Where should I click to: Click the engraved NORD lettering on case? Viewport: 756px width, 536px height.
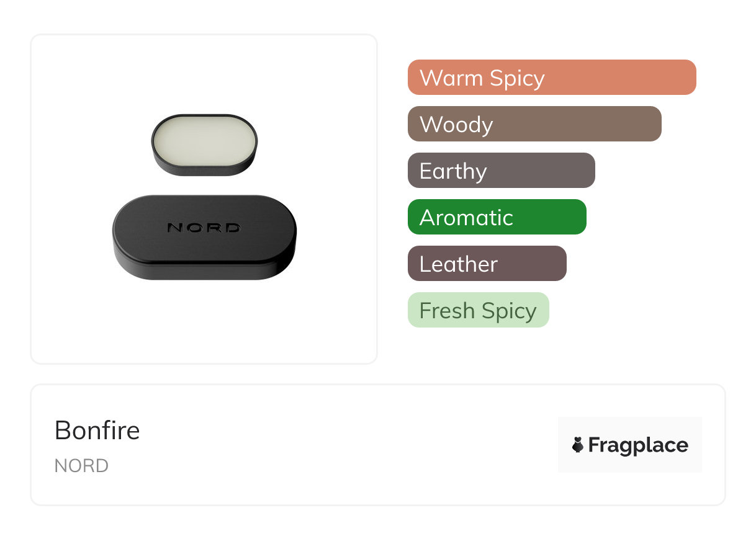(x=204, y=228)
